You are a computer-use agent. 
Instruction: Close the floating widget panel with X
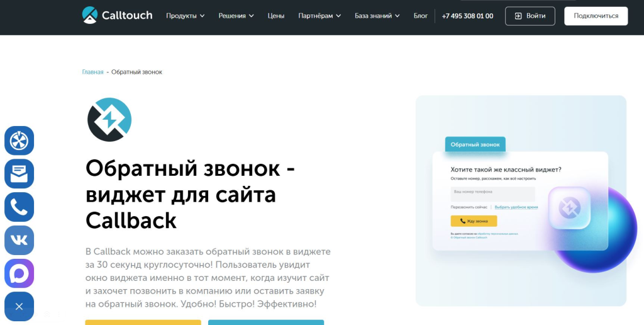(x=19, y=307)
